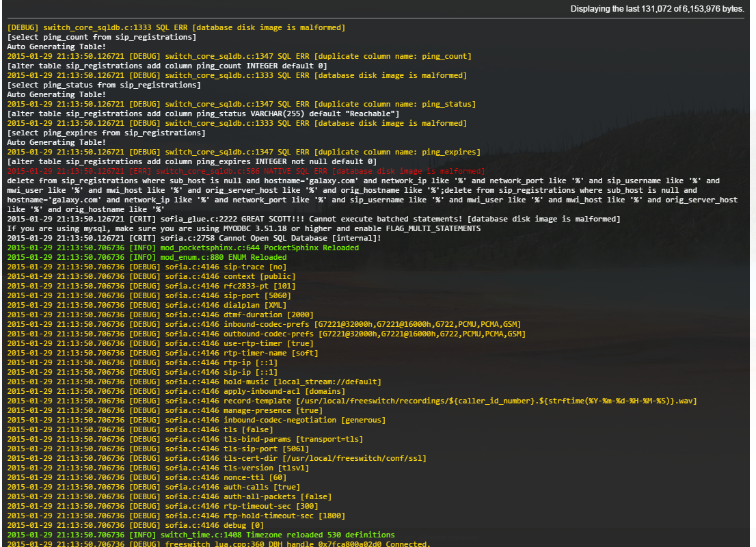Select the 'add column ping_count INTEGER default 0' line
Viewport: 756px width, 547px height.
[167, 66]
